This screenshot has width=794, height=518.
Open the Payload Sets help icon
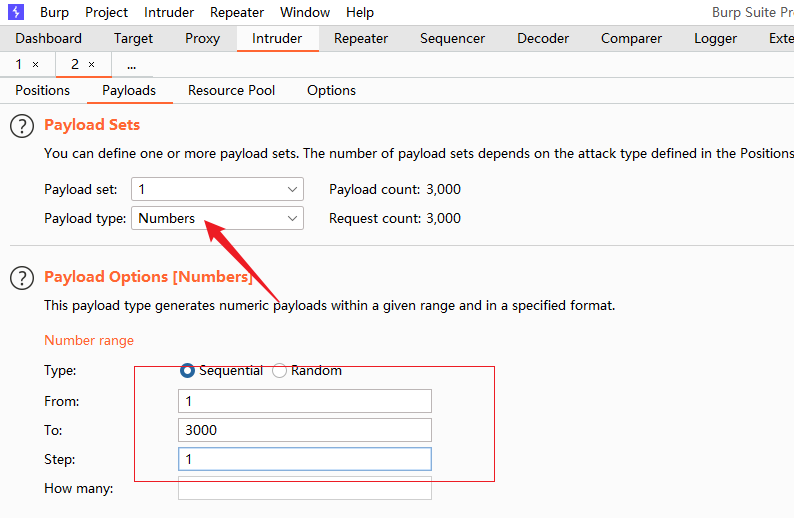[22, 126]
